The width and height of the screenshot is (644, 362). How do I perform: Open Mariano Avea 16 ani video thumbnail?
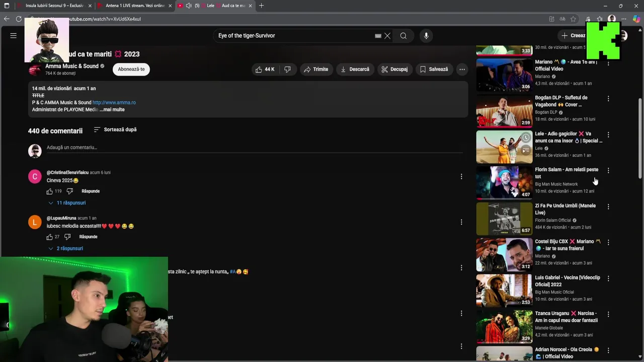click(504, 75)
